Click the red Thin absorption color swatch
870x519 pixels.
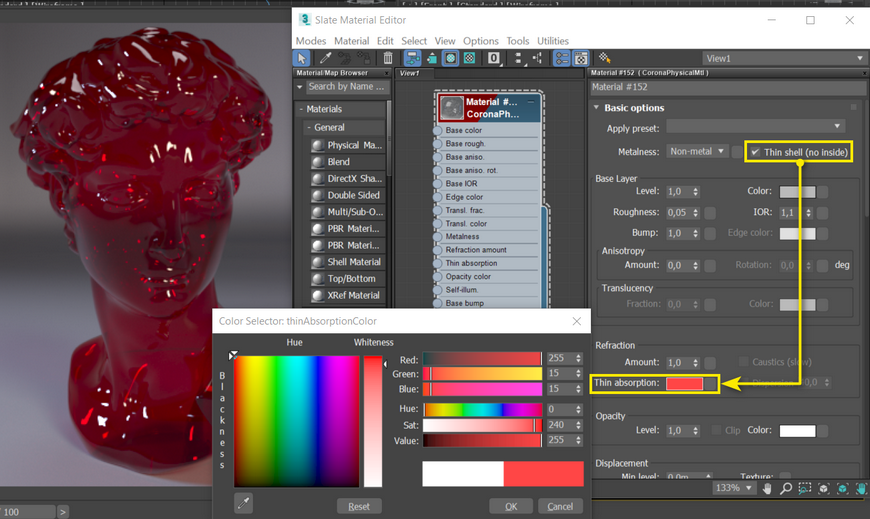(x=684, y=383)
